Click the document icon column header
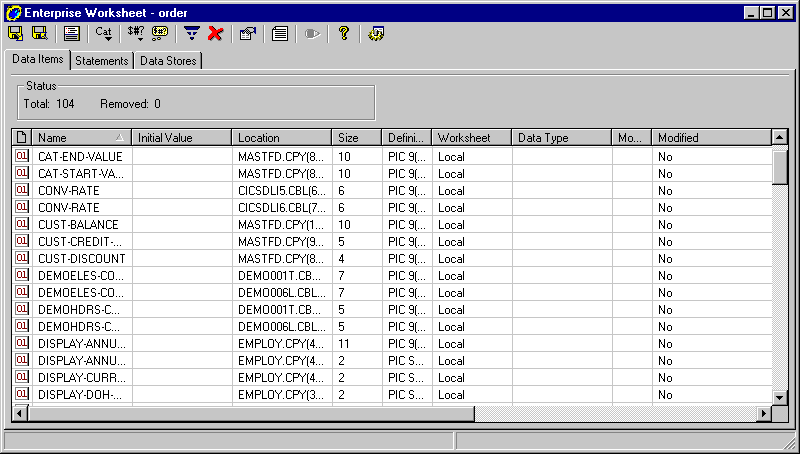Viewport: 800px width, 454px height. coord(22,138)
